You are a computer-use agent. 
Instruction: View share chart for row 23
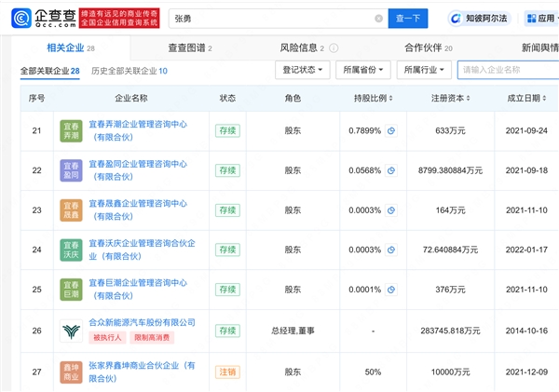391,210
